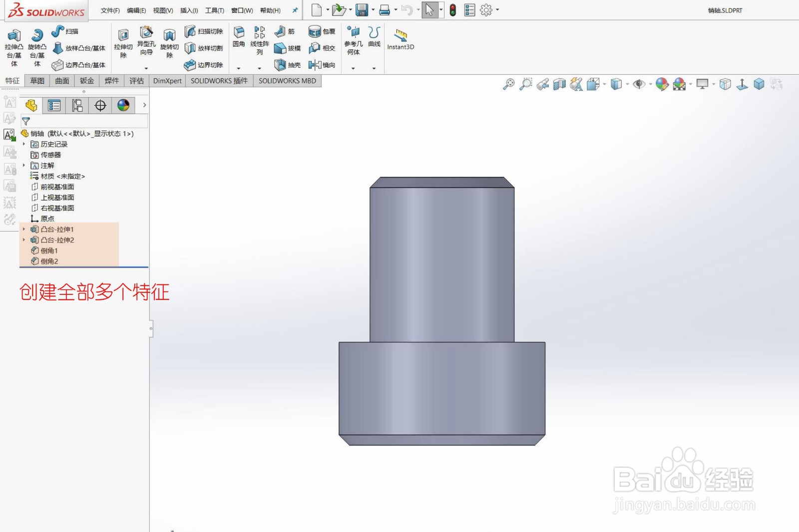799x532 pixels.
Task: Open the DisplayManager appearance sphere tab
Action: click(x=123, y=105)
